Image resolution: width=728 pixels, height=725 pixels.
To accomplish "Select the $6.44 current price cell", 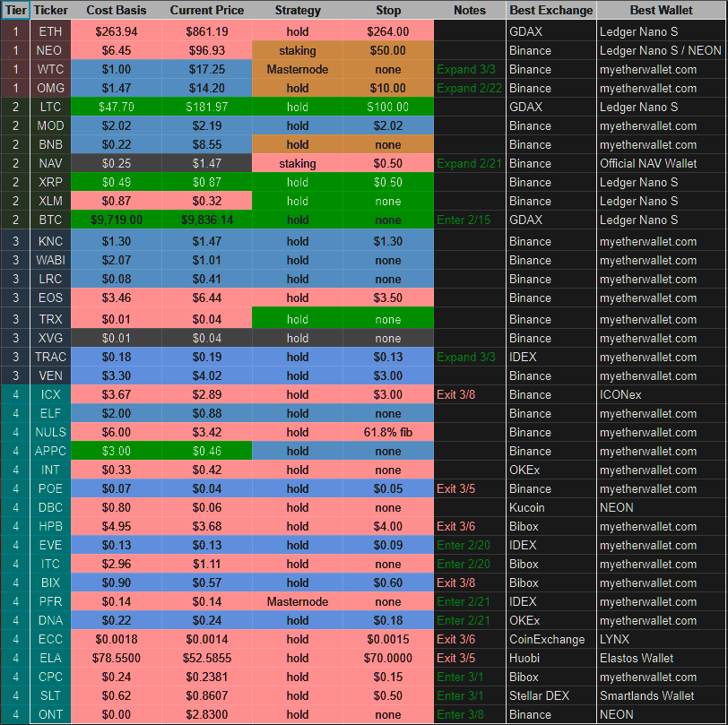I will pyautogui.click(x=206, y=298).
